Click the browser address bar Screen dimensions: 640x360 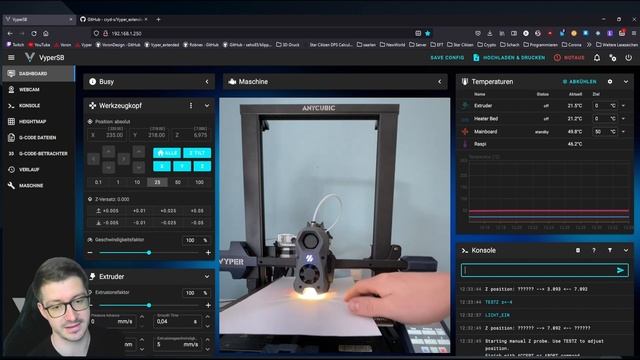tap(261, 33)
